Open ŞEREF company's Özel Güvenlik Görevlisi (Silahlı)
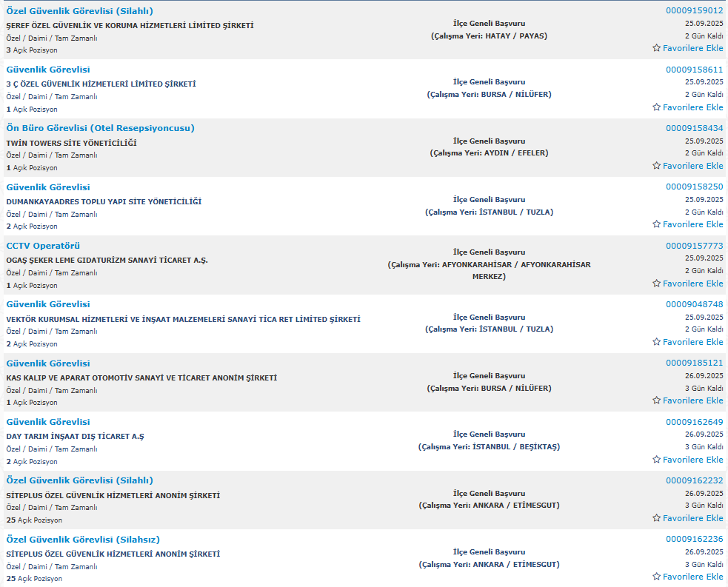This screenshot has height=587, width=728. (x=79, y=11)
